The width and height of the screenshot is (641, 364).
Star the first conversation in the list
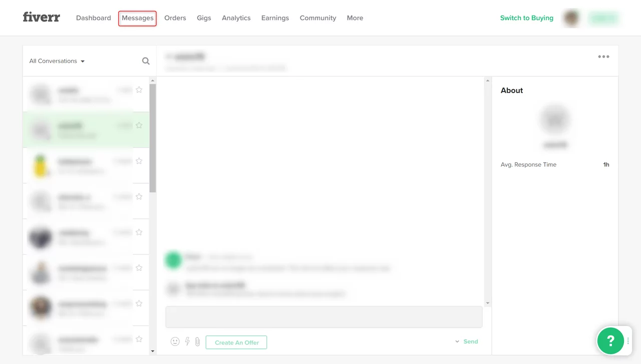pos(139,90)
